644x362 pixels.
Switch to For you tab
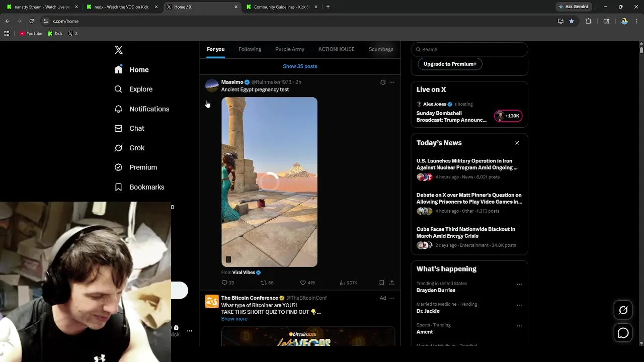(215, 49)
